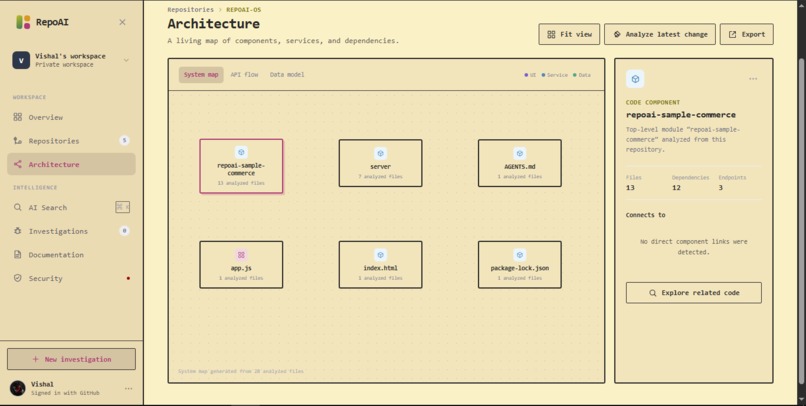This screenshot has width=806, height=406.
Task: Open AI Search magnifier icon
Action: pyautogui.click(x=17, y=208)
